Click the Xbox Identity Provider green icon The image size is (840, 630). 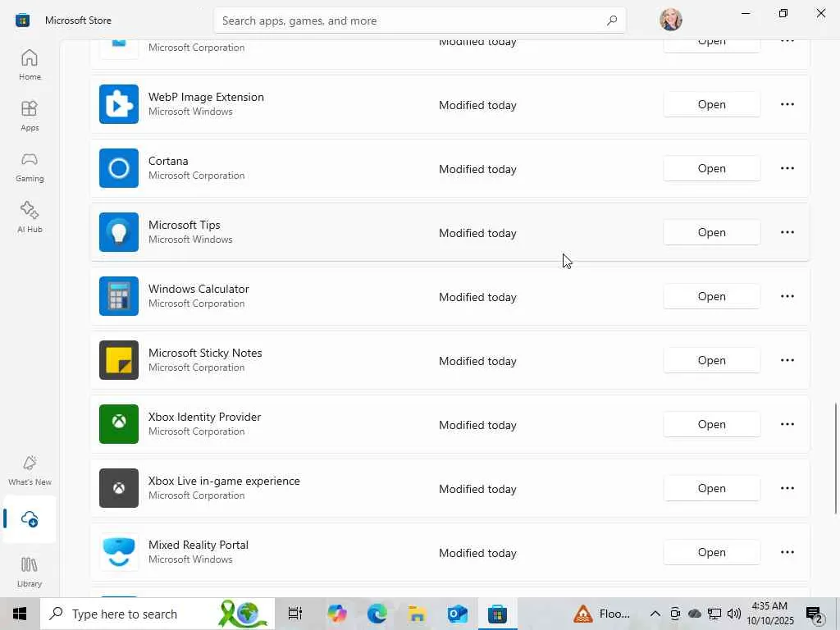coord(119,424)
